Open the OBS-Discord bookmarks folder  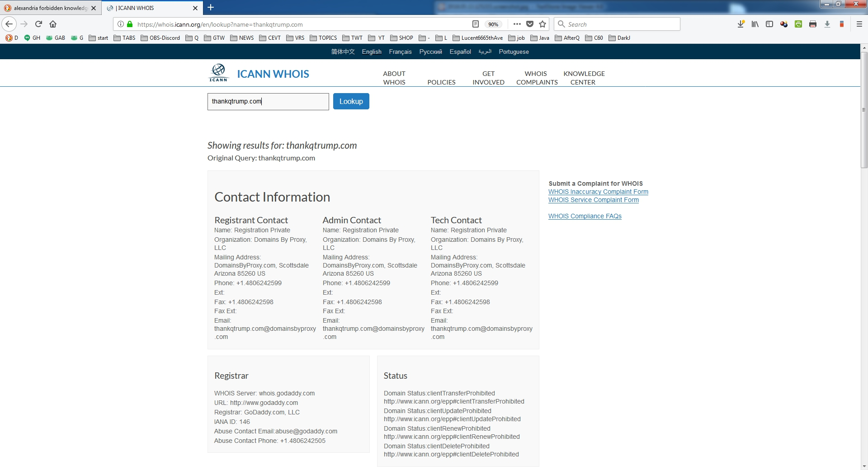(160, 38)
